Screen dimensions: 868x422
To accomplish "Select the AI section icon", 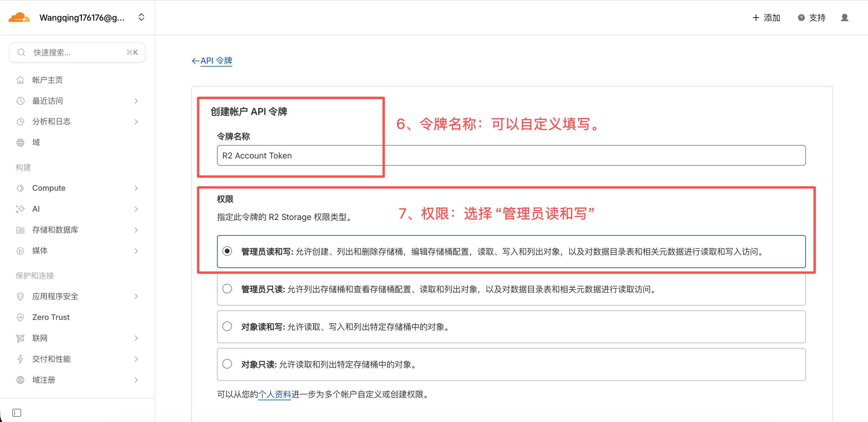I will click(x=20, y=209).
